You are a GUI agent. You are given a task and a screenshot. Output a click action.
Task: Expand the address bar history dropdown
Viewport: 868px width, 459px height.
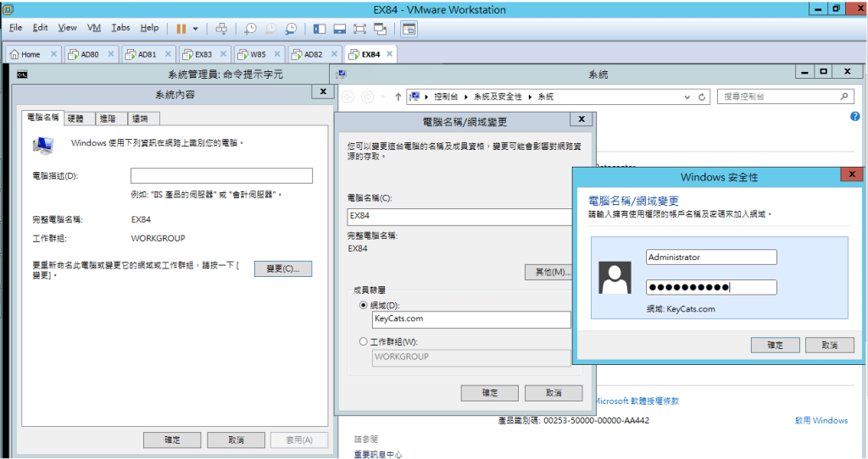pyautogui.click(x=687, y=97)
